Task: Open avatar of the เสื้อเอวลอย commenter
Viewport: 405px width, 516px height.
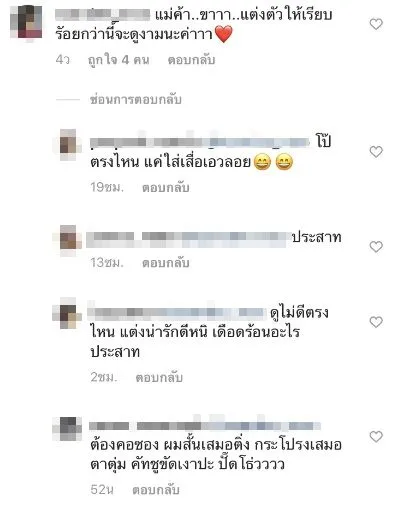Action: pyautogui.click(x=68, y=143)
